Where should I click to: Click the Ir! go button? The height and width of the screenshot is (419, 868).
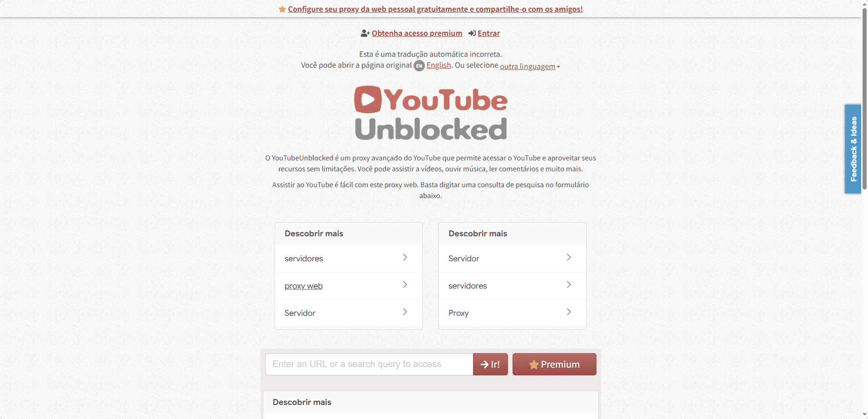click(x=490, y=364)
